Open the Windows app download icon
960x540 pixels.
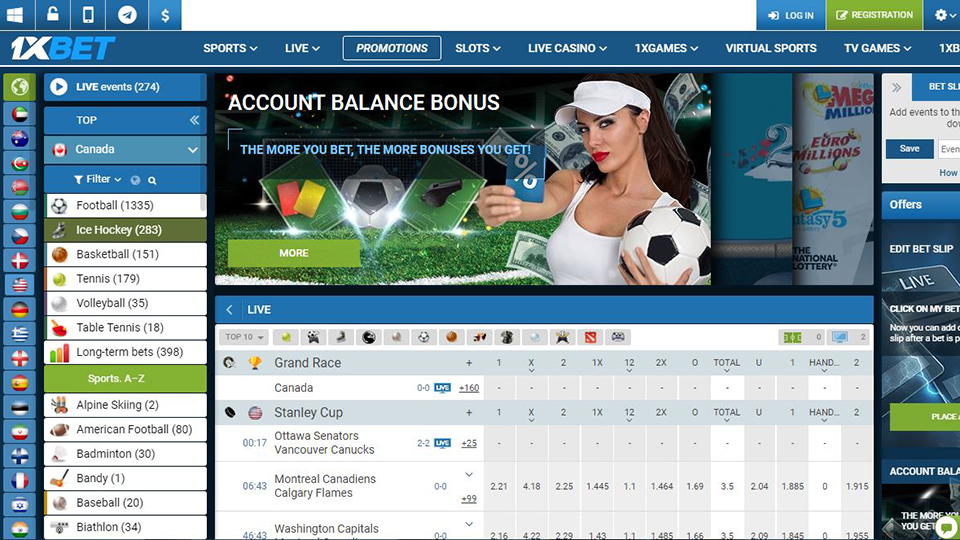[15, 15]
